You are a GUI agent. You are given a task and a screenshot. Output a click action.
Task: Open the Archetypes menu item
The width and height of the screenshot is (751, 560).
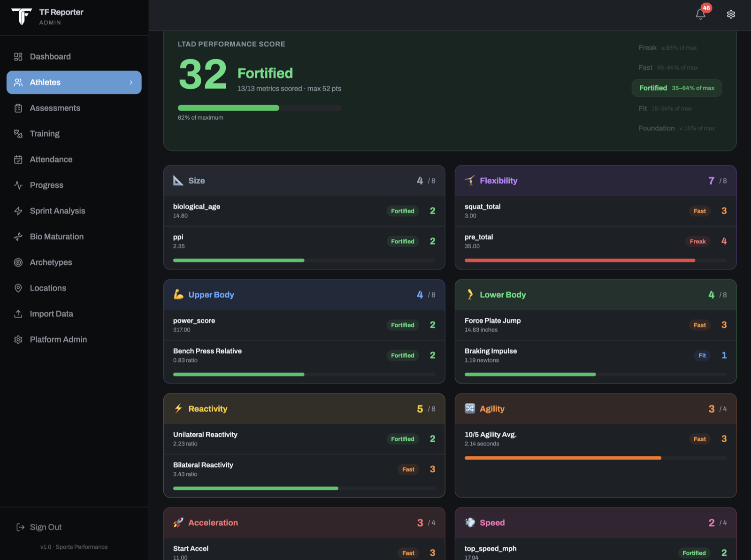tap(74, 262)
